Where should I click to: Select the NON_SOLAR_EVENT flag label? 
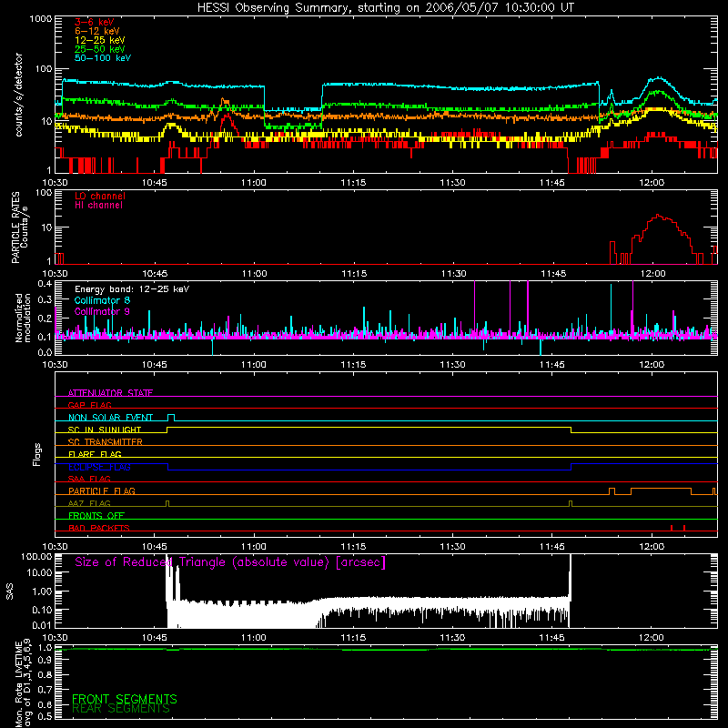pos(110,418)
